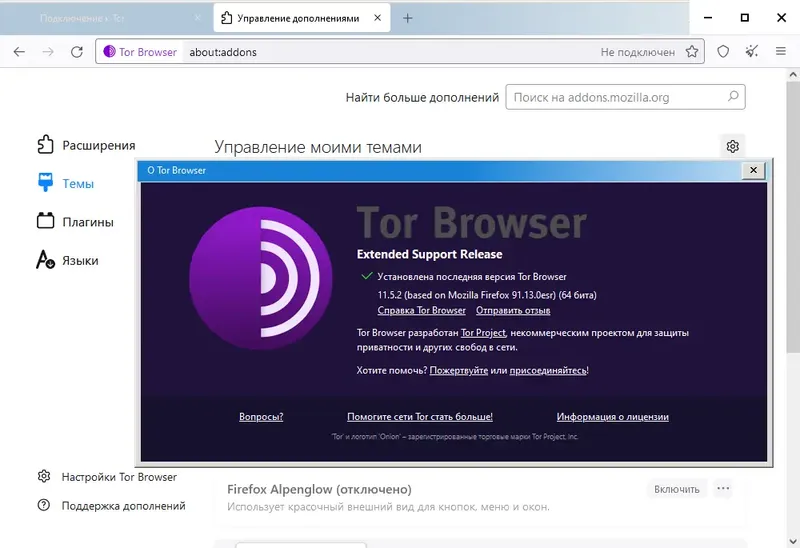This screenshot has width=800, height=548.
Task: Click the Установлена последняя версия status text
Action: [x=472, y=277]
